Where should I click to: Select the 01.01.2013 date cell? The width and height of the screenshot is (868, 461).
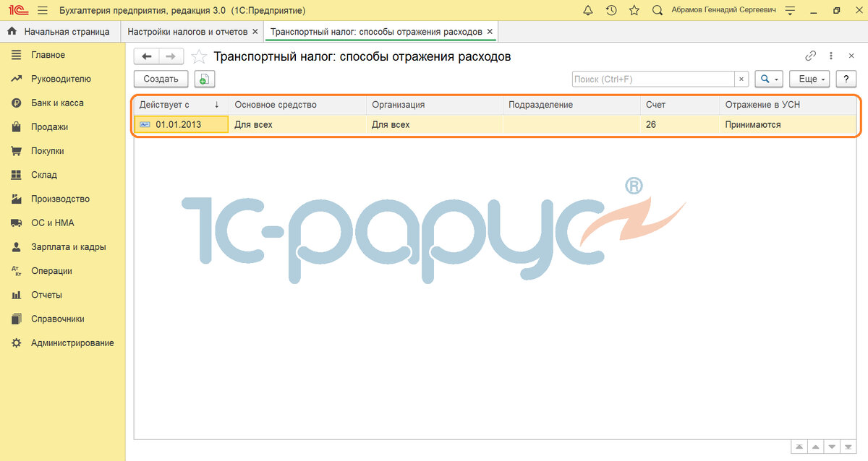(x=182, y=124)
